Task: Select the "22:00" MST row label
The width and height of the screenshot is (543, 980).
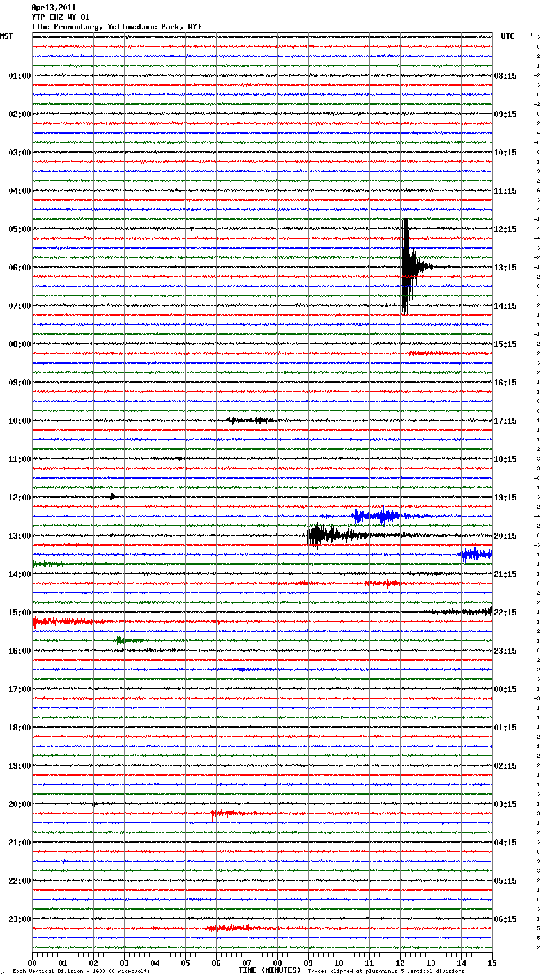Action: 20,881
